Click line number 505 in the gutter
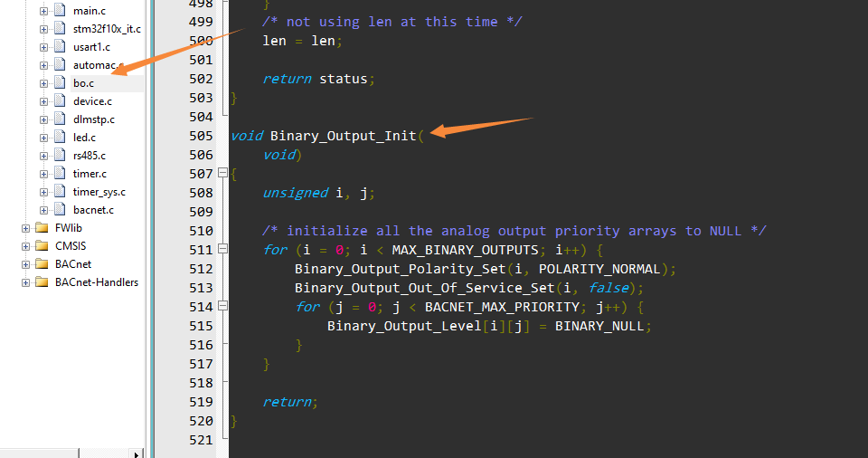 tap(201, 136)
